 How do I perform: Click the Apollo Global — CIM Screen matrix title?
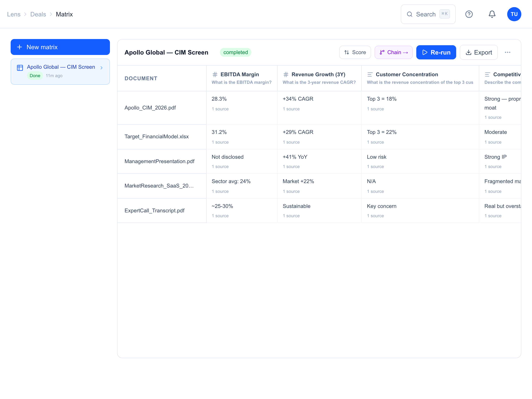(166, 52)
